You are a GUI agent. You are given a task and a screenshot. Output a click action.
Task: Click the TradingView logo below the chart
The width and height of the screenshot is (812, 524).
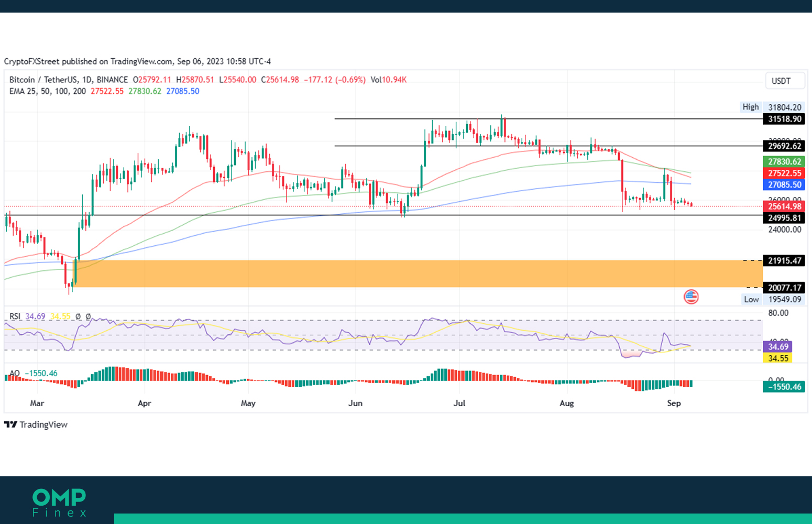[36, 424]
